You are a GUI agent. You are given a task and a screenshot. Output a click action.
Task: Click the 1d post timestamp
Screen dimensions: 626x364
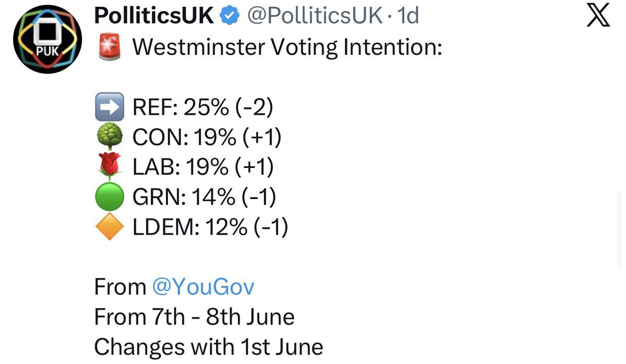click(408, 17)
